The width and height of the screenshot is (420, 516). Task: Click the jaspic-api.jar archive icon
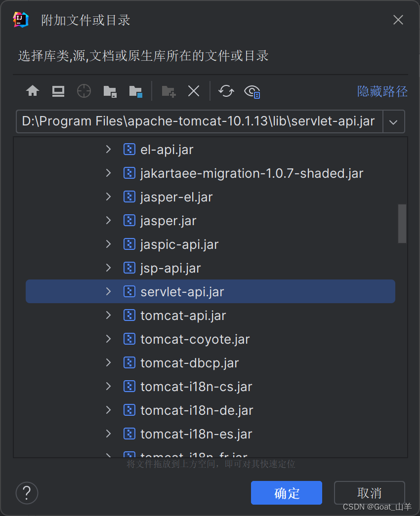pos(129,244)
